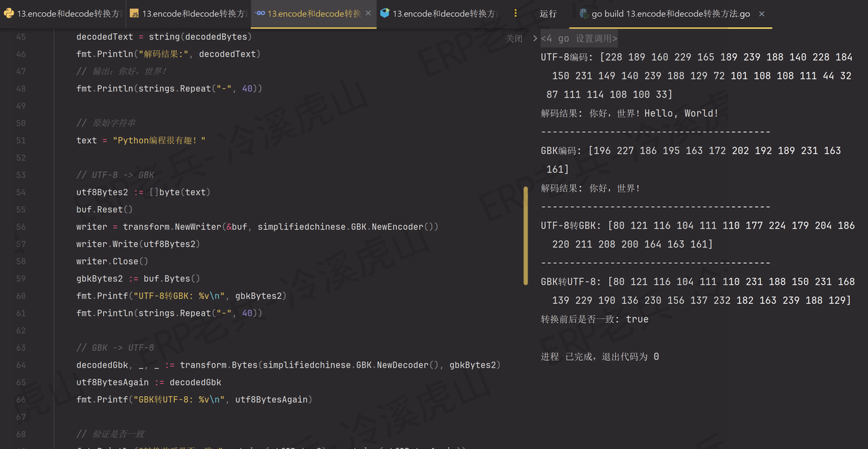
Task: Close the go build console tab with its X
Action: tap(762, 13)
